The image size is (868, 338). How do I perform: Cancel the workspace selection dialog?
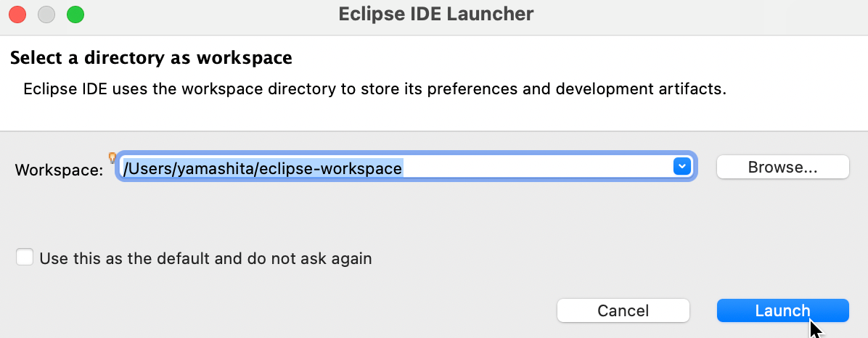[623, 310]
